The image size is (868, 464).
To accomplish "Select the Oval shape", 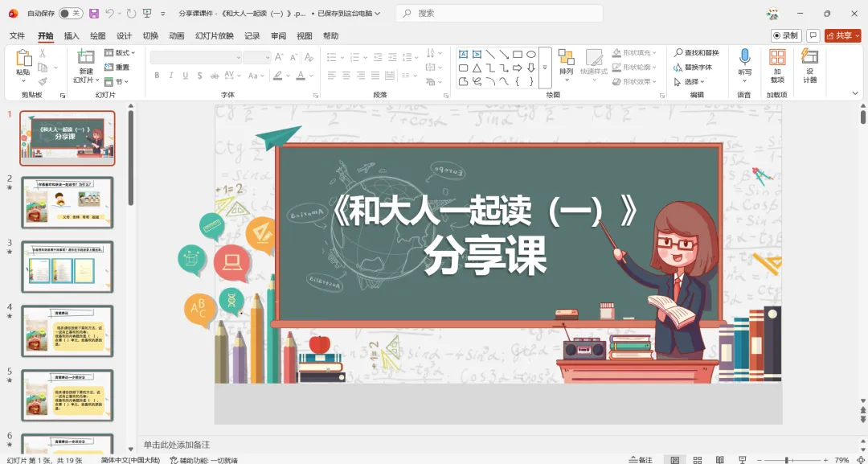I will 531,54.
